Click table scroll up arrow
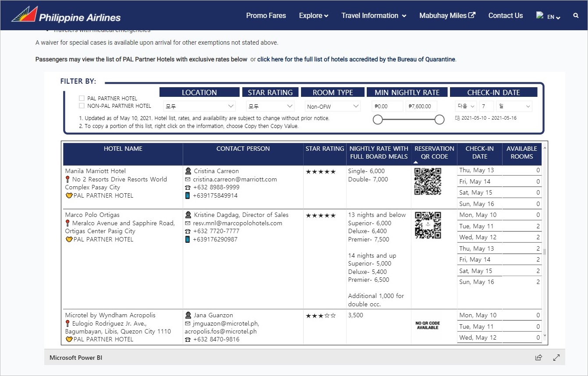 click(545, 148)
